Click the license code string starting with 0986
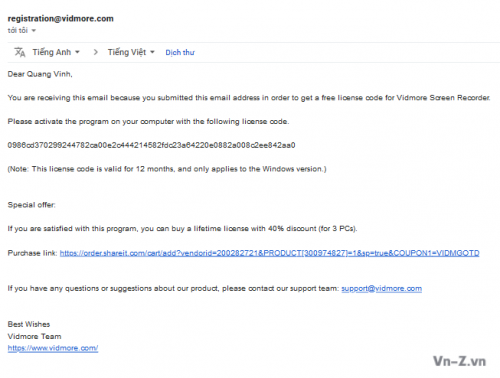500x378 pixels. click(x=151, y=145)
